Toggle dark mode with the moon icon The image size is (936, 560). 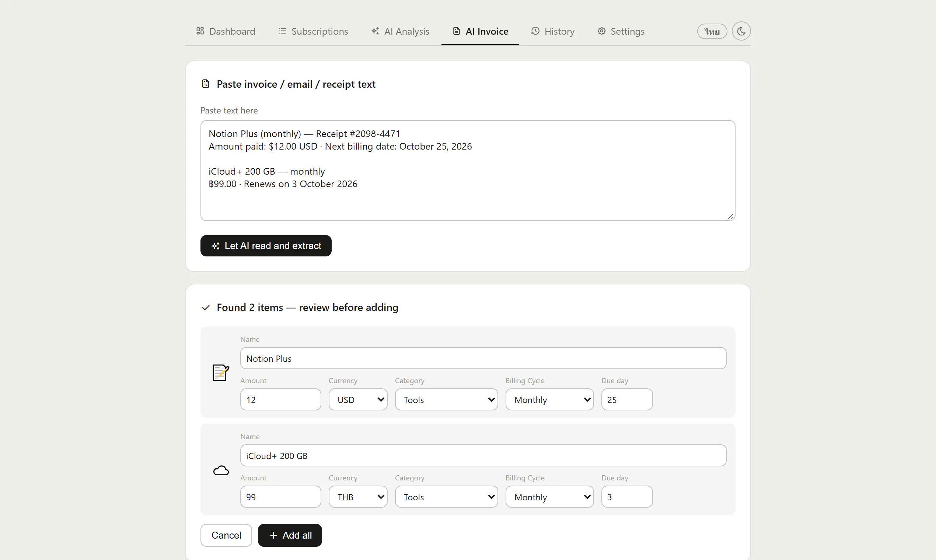tap(741, 31)
